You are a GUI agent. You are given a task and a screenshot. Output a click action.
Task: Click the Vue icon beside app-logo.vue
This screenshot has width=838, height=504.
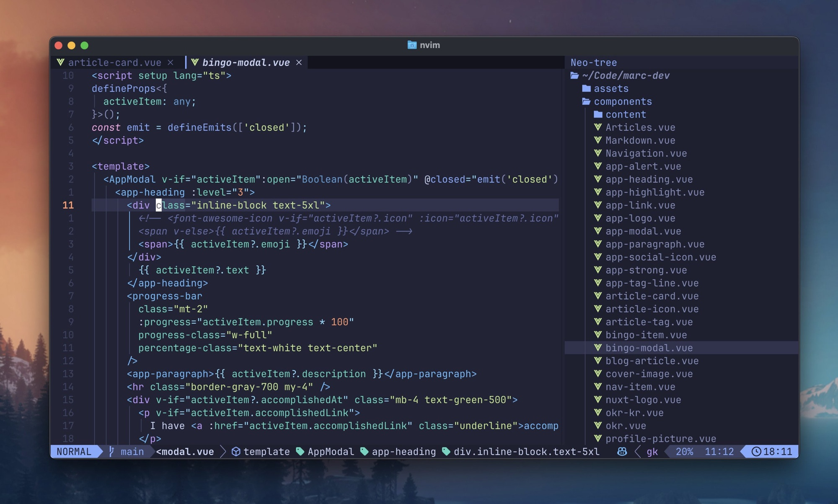598,218
